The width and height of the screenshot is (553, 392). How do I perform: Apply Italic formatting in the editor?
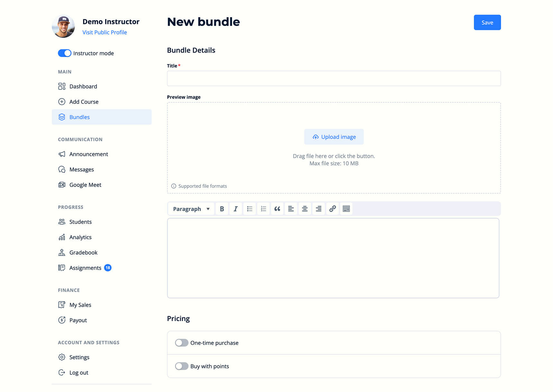(236, 209)
